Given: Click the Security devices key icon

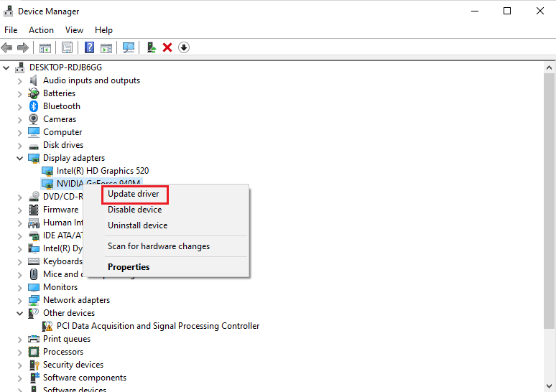Looking at the screenshot, I should click(x=34, y=365).
